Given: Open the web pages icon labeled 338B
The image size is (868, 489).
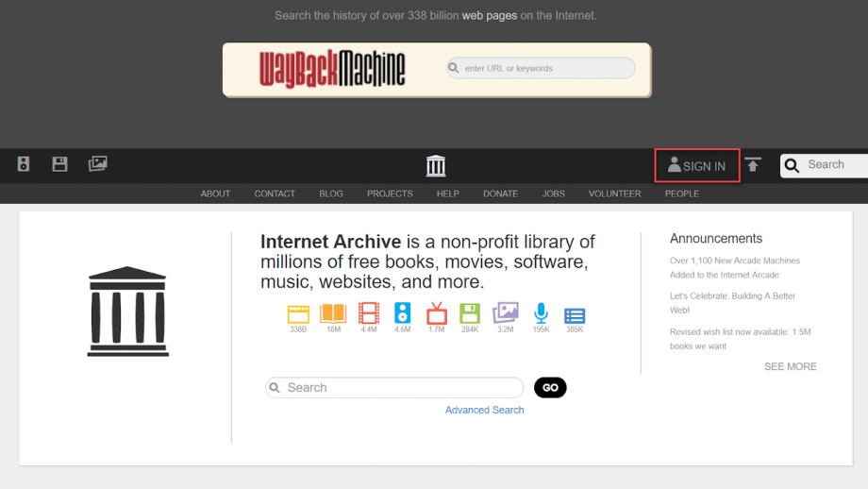Looking at the screenshot, I should (298, 314).
